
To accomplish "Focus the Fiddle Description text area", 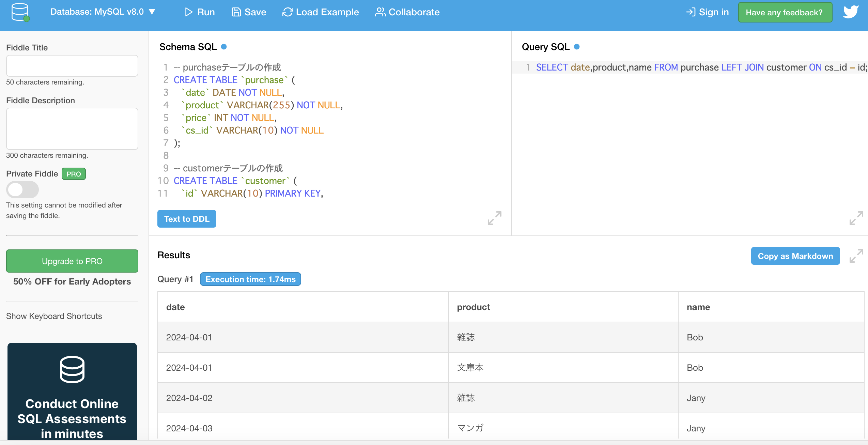I will coord(72,129).
